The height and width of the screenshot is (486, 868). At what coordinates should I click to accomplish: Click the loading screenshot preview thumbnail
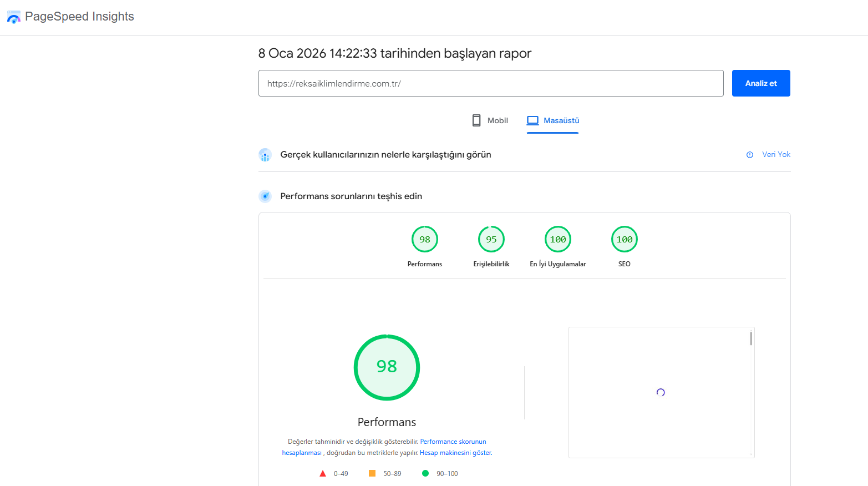tap(661, 392)
